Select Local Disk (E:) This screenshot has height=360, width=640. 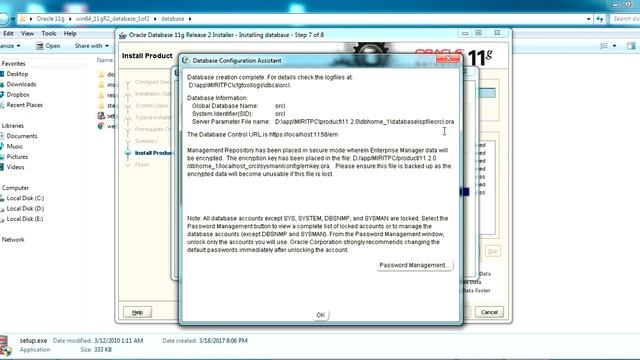(x=25, y=219)
